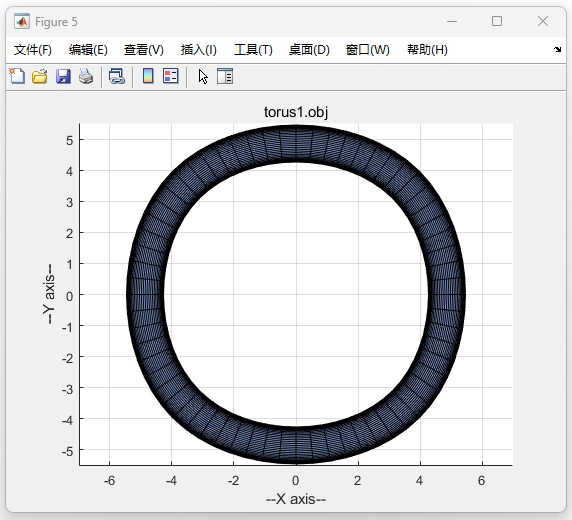Image resolution: width=572 pixels, height=520 pixels.
Task: Open the 编辑(E) menu
Action: (88, 50)
